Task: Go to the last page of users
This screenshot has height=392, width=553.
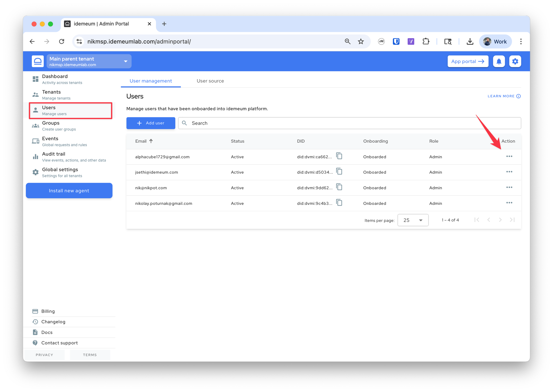Action: pos(512,220)
